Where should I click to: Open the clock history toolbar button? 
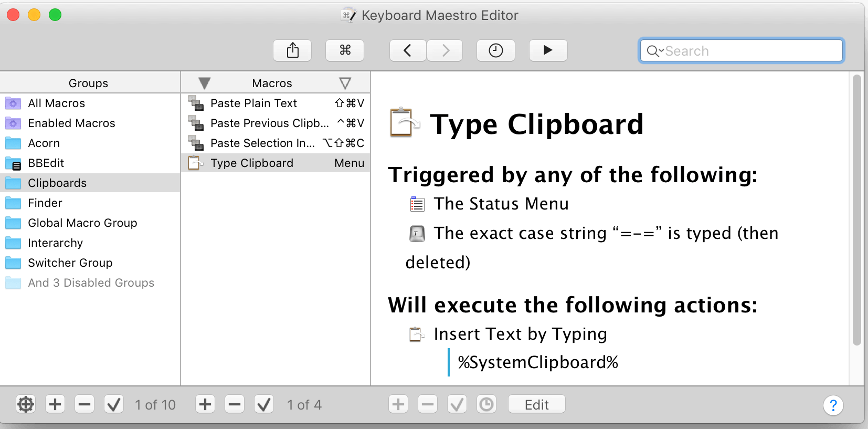point(496,50)
